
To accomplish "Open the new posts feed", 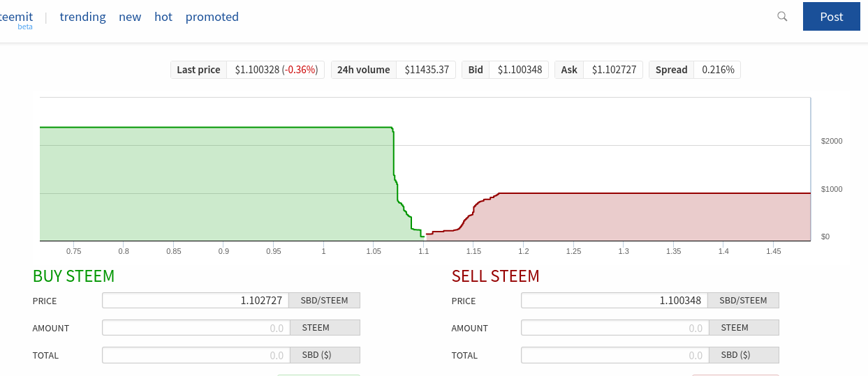I will click(x=130, y=17).
